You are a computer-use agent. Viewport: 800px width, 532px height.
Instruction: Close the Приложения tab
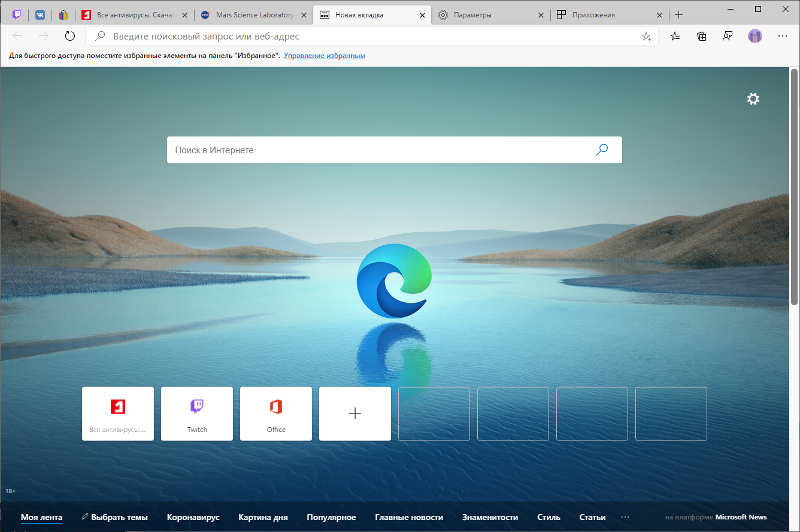(659, 15)
